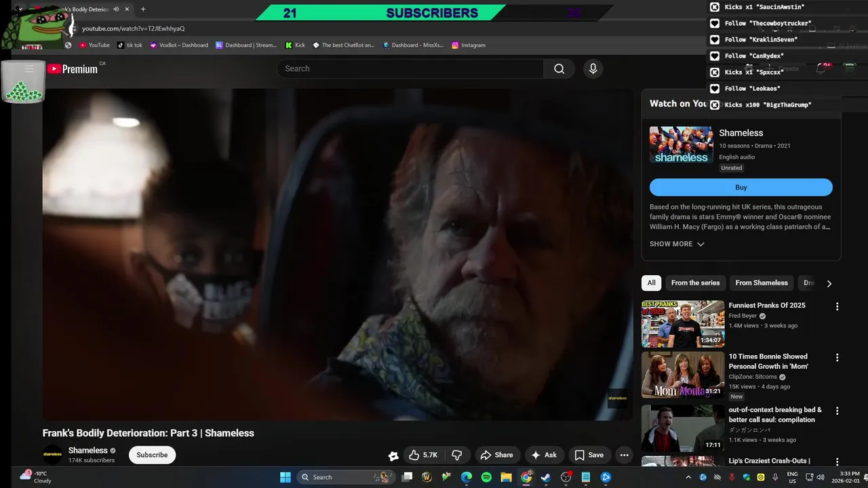
Task: Click the video title Frank's Bodily Deterioration: Part 3
Action: [x=148, y=433]
